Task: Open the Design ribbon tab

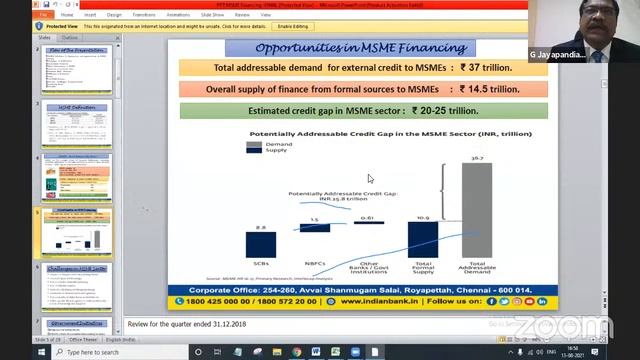Action: coord(114,15)
